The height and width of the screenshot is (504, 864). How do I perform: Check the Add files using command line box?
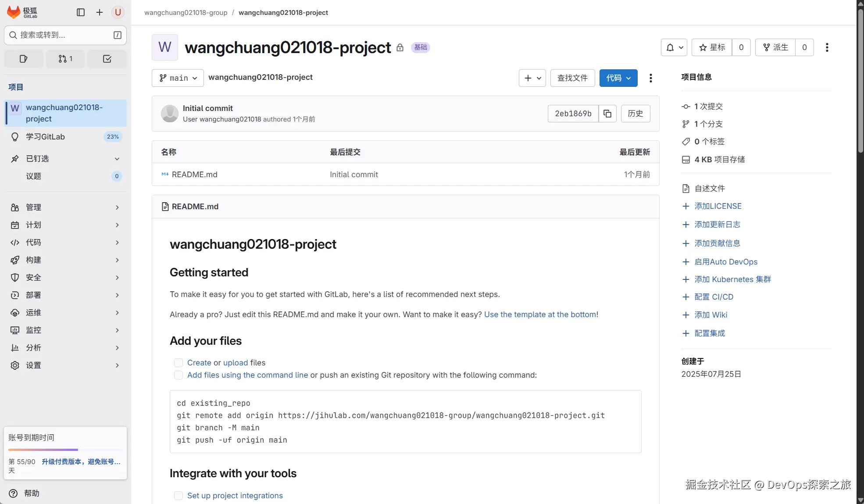[179, 375]
